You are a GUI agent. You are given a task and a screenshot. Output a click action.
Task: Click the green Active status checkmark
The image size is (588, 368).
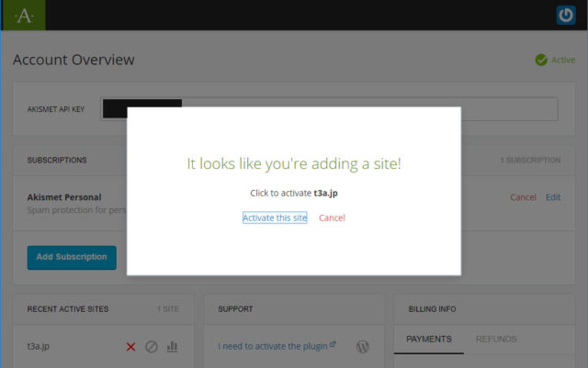(x=541, y=60)
